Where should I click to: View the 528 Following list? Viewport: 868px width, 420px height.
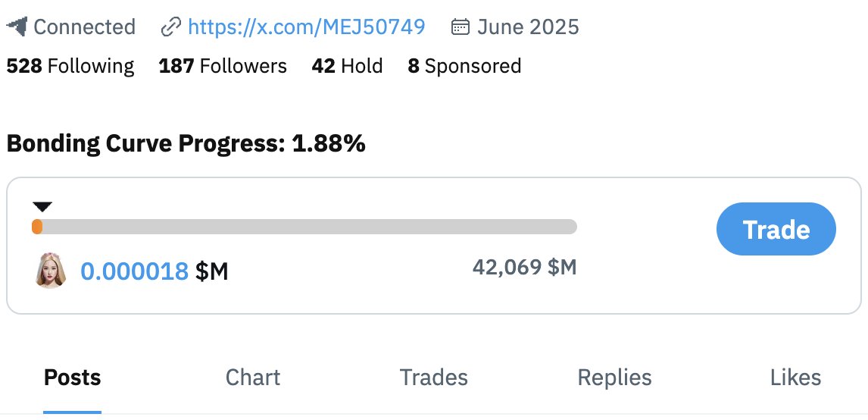pyautogui.click(x=70, y=66)
